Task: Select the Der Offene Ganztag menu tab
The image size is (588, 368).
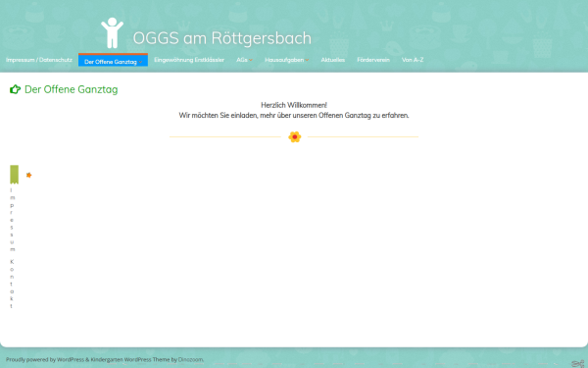Action: [113, 61]
